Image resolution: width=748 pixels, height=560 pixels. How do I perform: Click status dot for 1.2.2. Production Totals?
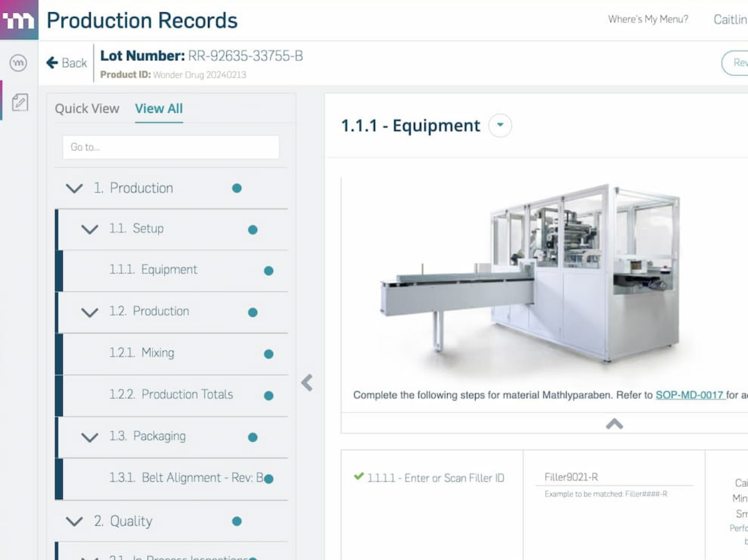[x=268, y=395]
